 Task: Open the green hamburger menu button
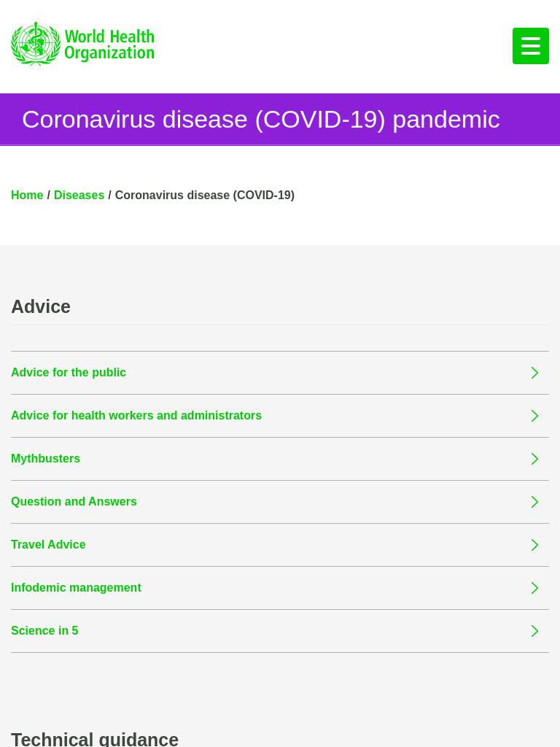[531, 46]
